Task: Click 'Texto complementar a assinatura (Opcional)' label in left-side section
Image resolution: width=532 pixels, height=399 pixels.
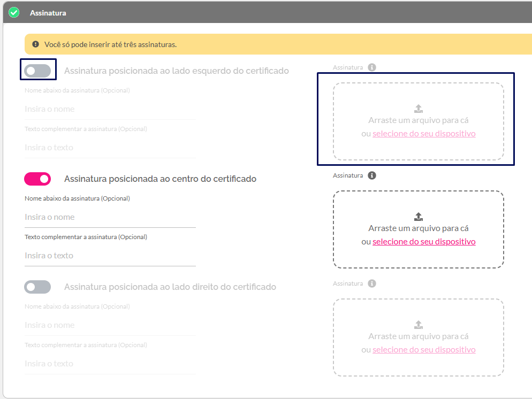Action: 86,129
